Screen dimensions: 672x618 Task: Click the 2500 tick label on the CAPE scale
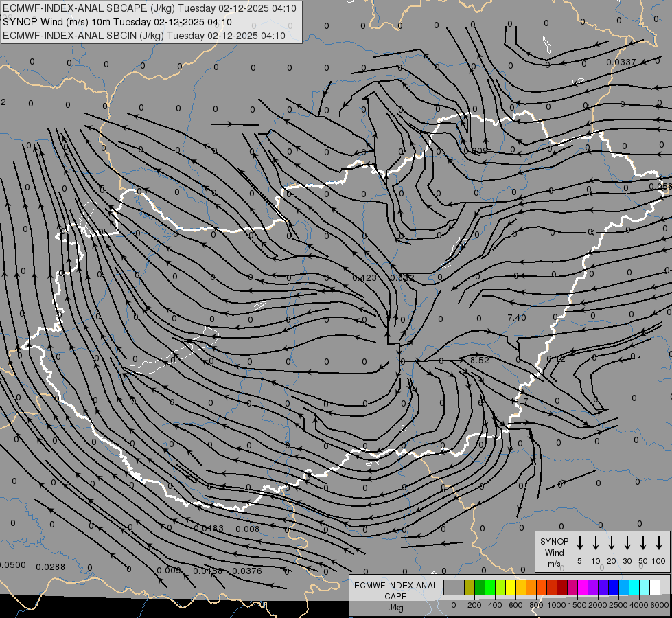(618, 605)
